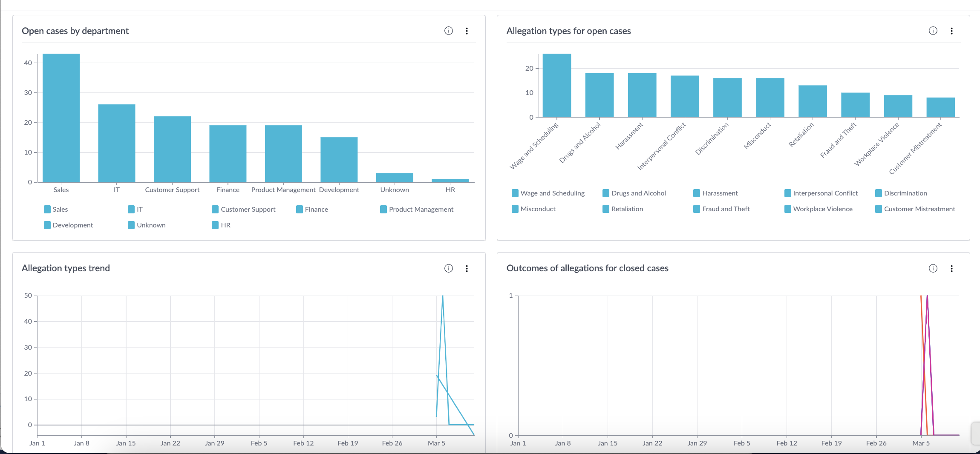Open kebab menu on Allegation types for open cases

(951, 31)
